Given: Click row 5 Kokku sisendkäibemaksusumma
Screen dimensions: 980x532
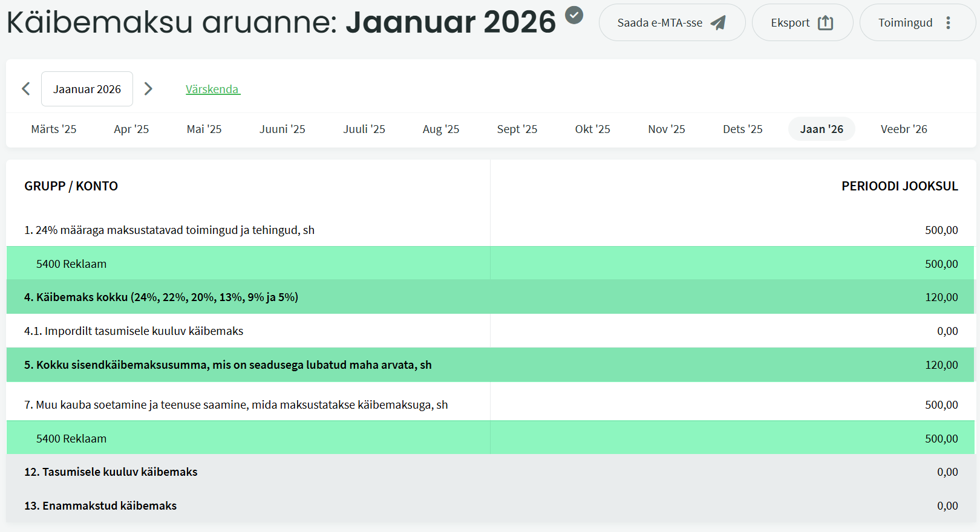Looking at the screenshot, I should click(x=228, y=365).
